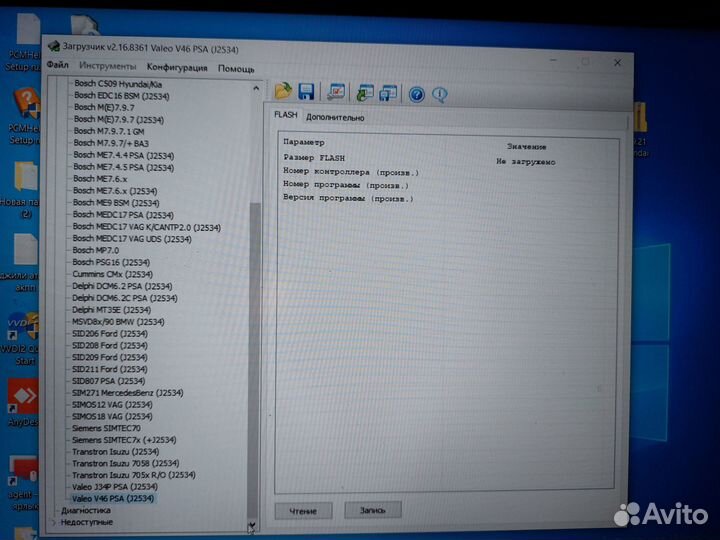
Task: Switch to the Дополнительно tab
Action: [335, 117]
